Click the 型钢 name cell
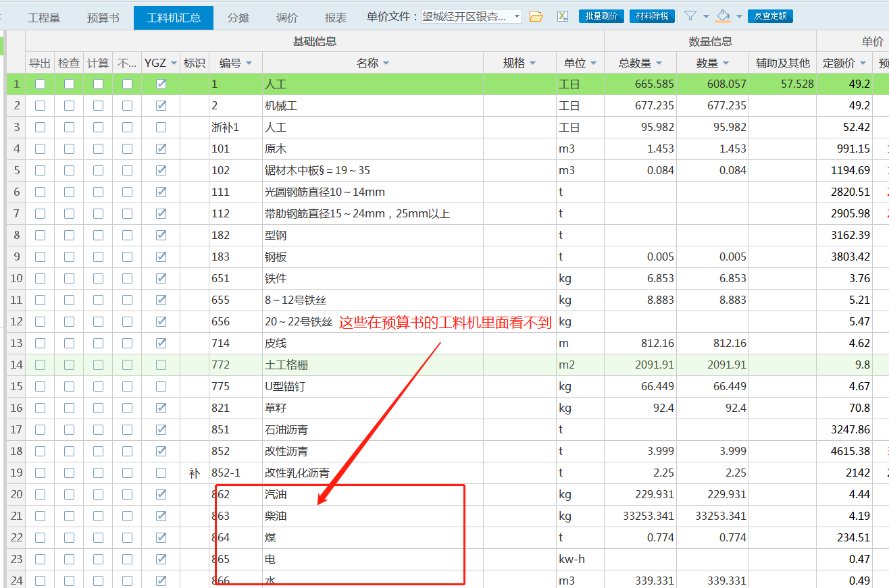The image size is (889, 588). pyautogui.click(x=373, y=236)
